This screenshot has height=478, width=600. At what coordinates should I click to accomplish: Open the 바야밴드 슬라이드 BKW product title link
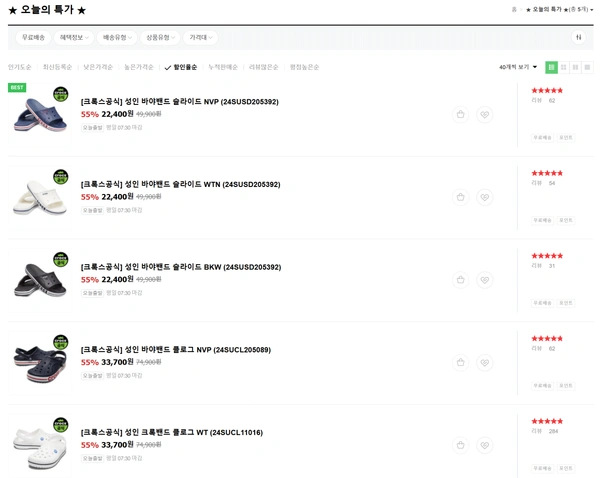tap(180, 267)
